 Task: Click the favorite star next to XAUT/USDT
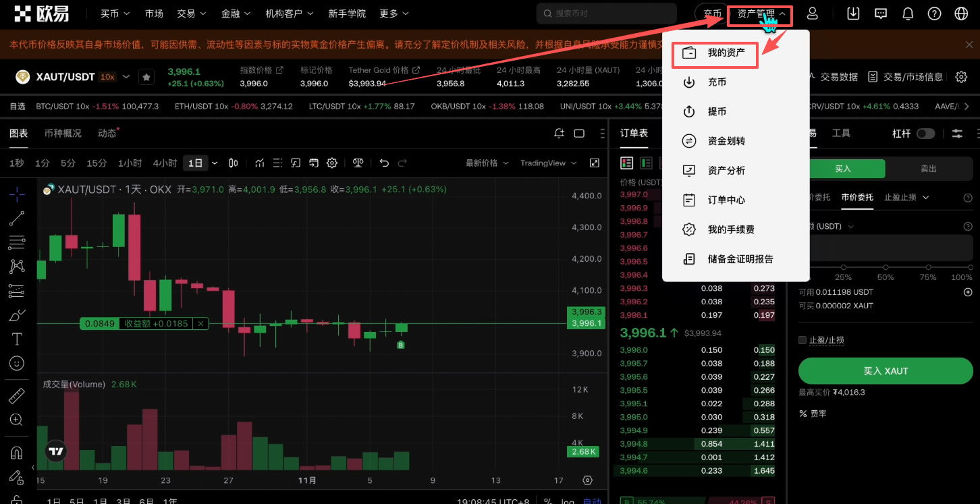coord(146,76)
